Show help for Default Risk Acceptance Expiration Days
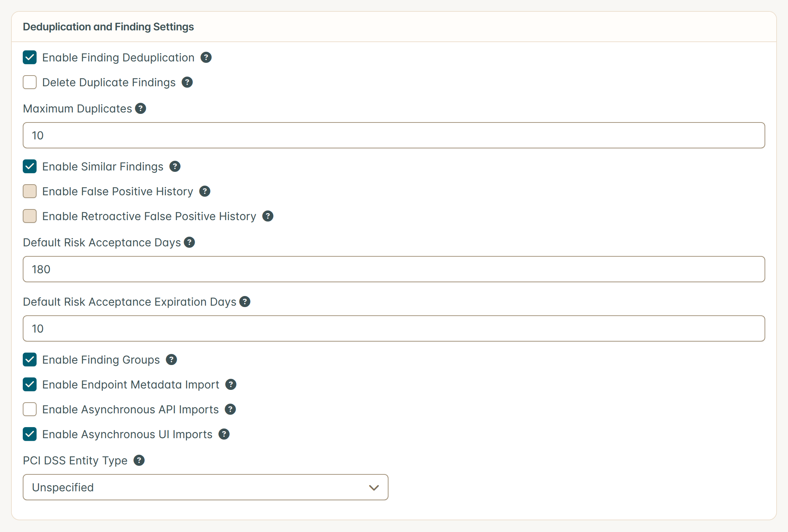 point(245,302)
